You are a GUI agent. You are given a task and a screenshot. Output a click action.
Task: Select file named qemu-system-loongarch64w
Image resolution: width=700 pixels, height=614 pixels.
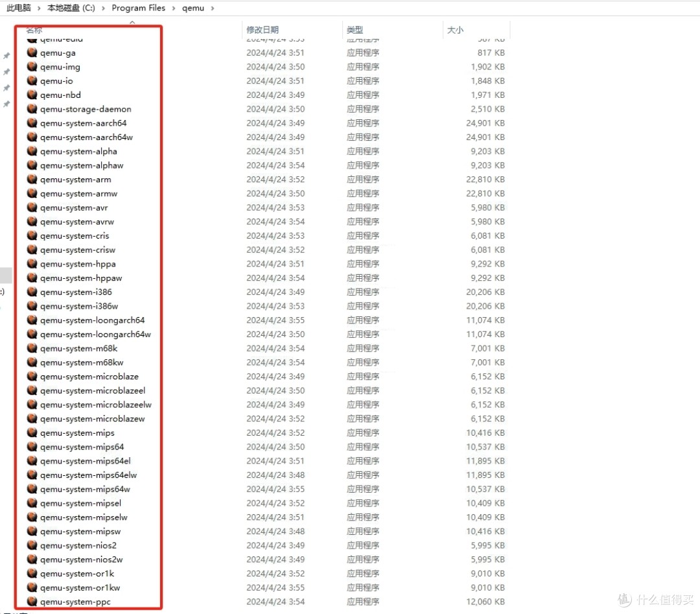[x=95, y=334]
